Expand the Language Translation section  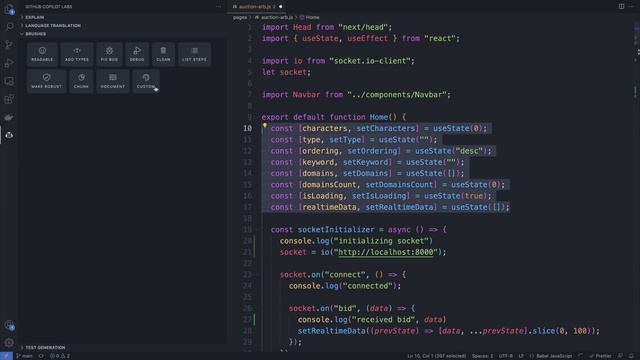53,26
